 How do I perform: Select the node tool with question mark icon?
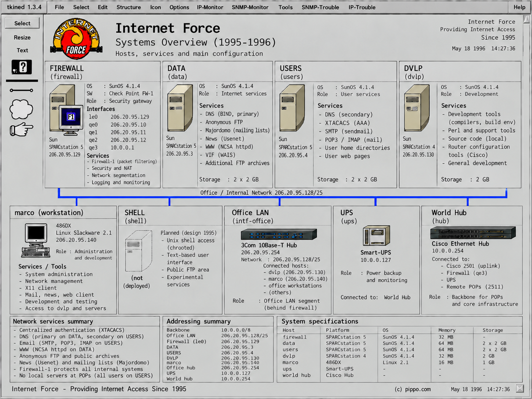pos(22,67)
